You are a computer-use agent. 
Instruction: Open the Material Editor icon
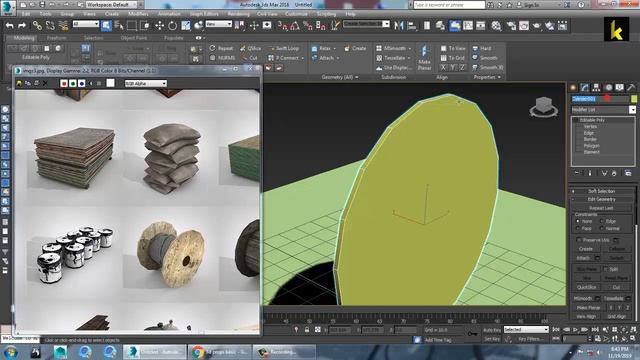pyautogui.click(x=496, y=26)
